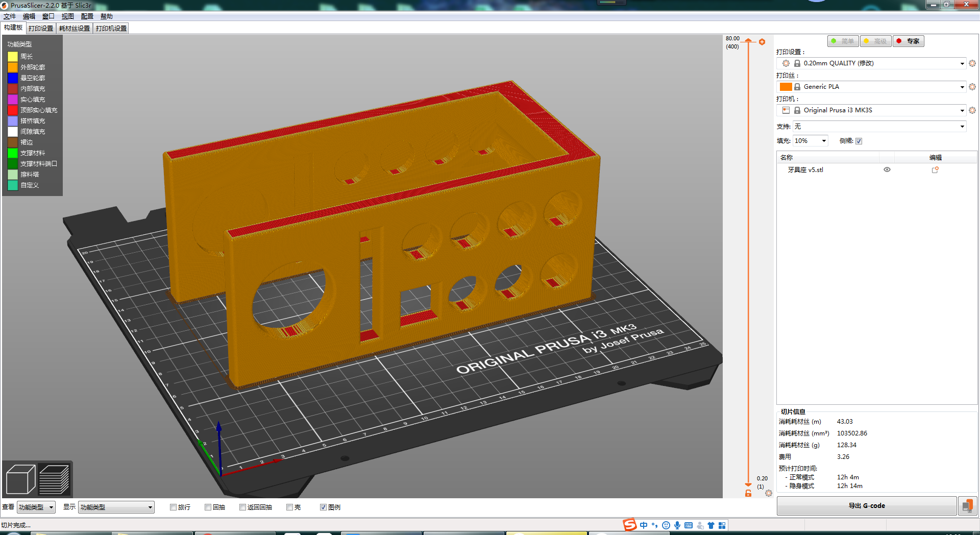Toggle visibility eye for 牙具座 v5.stl
This screenshot has width=980, height=535.
887,169
